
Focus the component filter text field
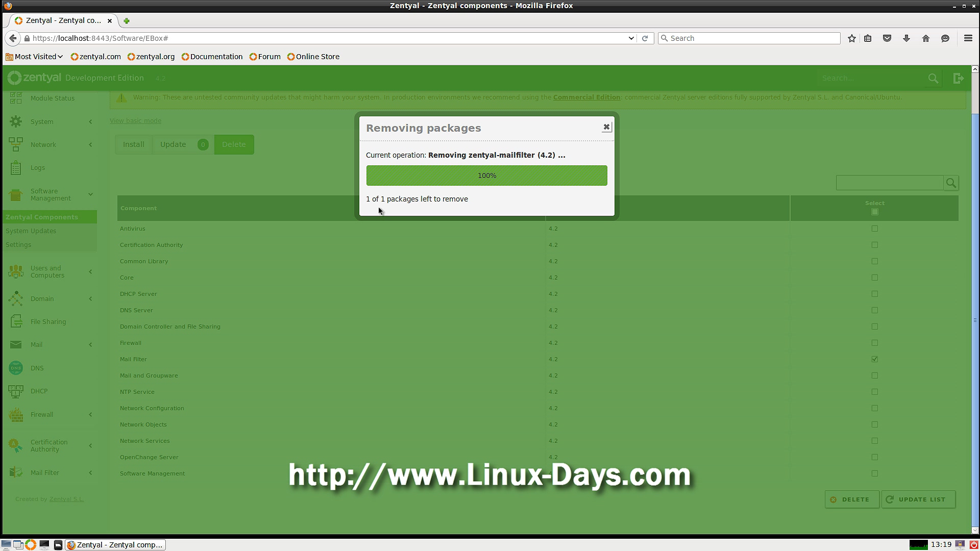tap(890, 183)
